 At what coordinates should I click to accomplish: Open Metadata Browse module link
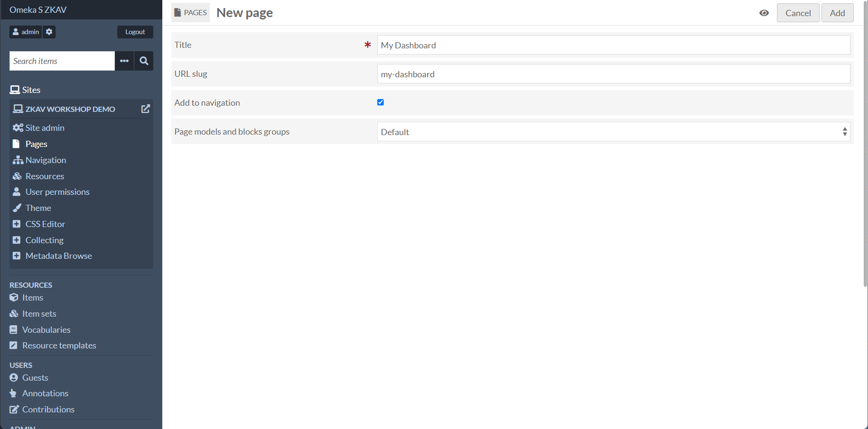coord(52,256)
